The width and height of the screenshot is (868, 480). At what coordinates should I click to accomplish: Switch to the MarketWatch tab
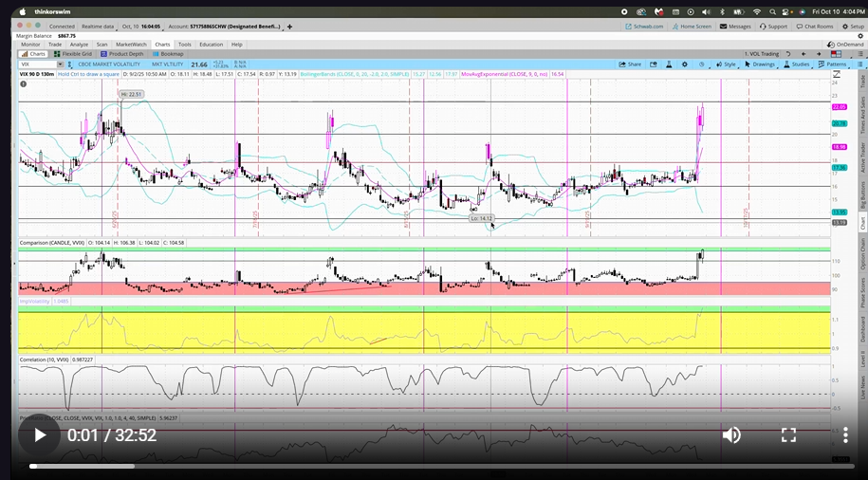[132, 45]
